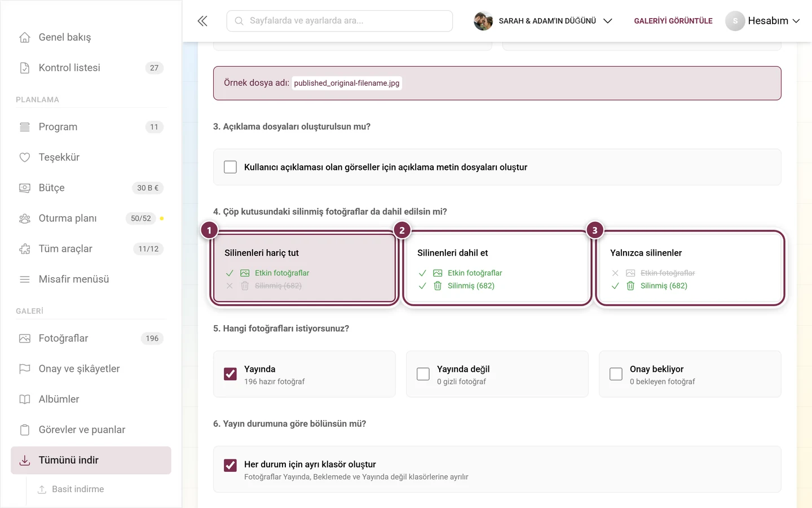Click the image icon beside Fotoğraflar
The width and height of the screenshot is (812, 508).
[25, 339]
